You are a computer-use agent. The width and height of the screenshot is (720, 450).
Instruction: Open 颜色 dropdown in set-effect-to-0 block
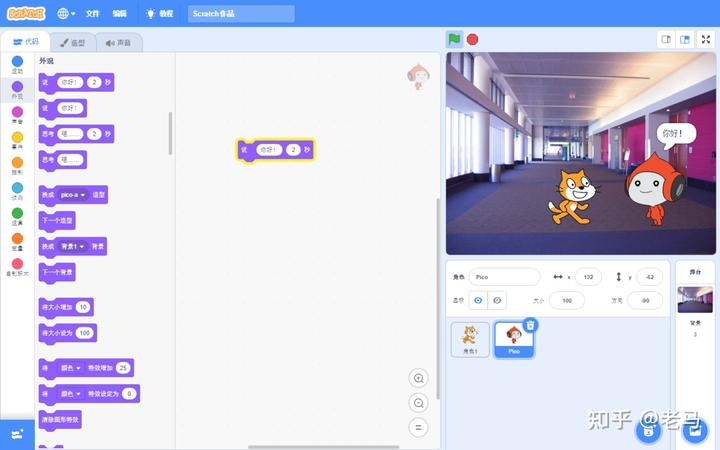71,394
